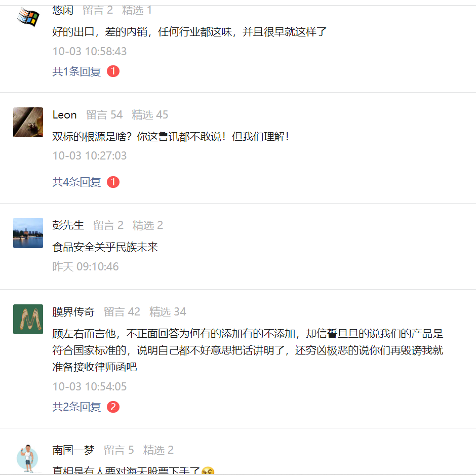476x475 pixels.
Task: Open the username Leon
Action: (x=64, y=115)
